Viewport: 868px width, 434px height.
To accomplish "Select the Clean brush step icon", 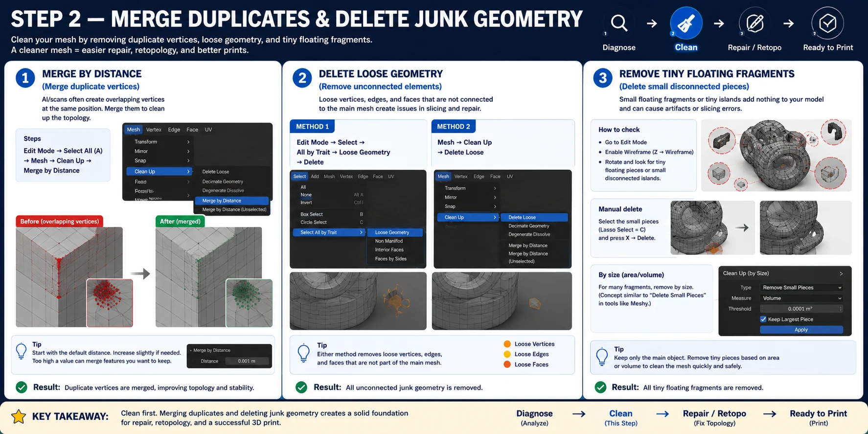I will pyautogui.click(x=686, y=23).
